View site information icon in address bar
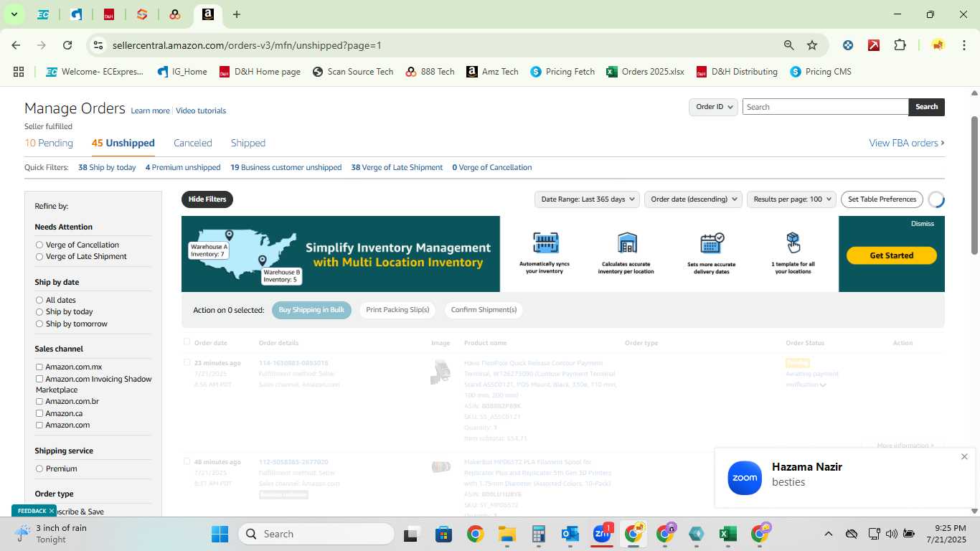 pos(98,45)
